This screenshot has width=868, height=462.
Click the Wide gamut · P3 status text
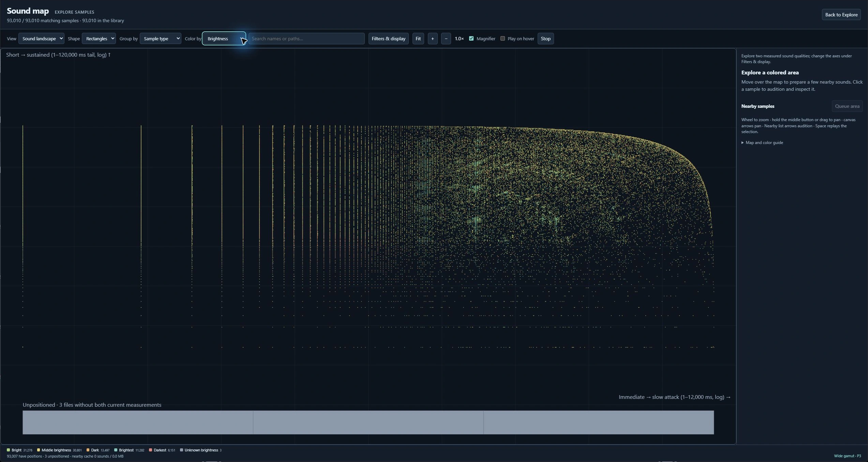pos(847,456)
